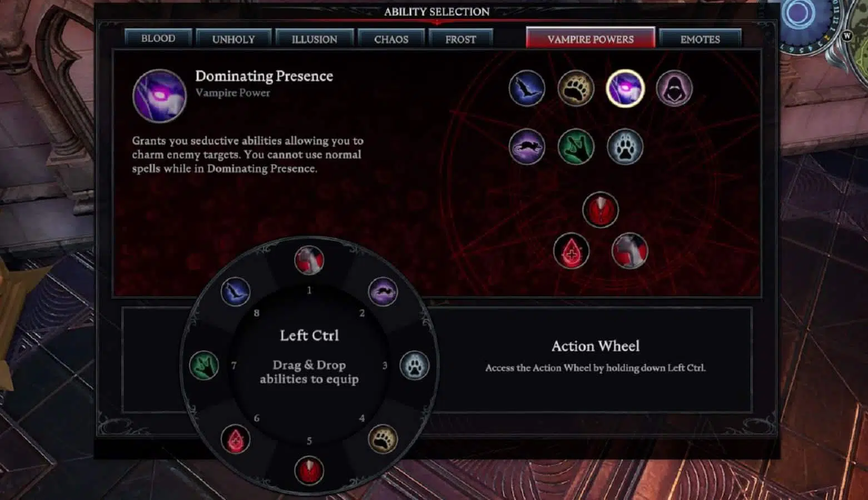Viewport: 868px width, 500px height.
Task: Click the red fangs bite icon in grid
Action: (x=600, y=210)
